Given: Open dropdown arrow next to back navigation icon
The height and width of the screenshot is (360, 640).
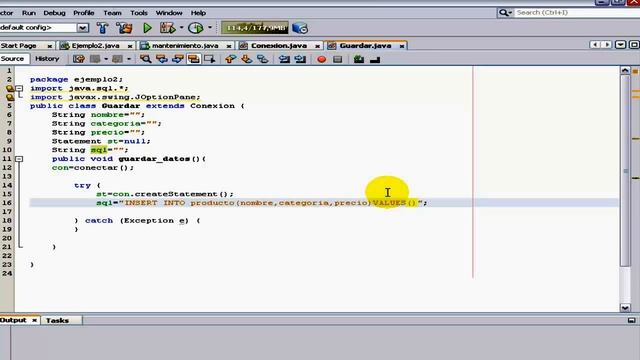Looking at the screenshot, I should coord(106,59).
